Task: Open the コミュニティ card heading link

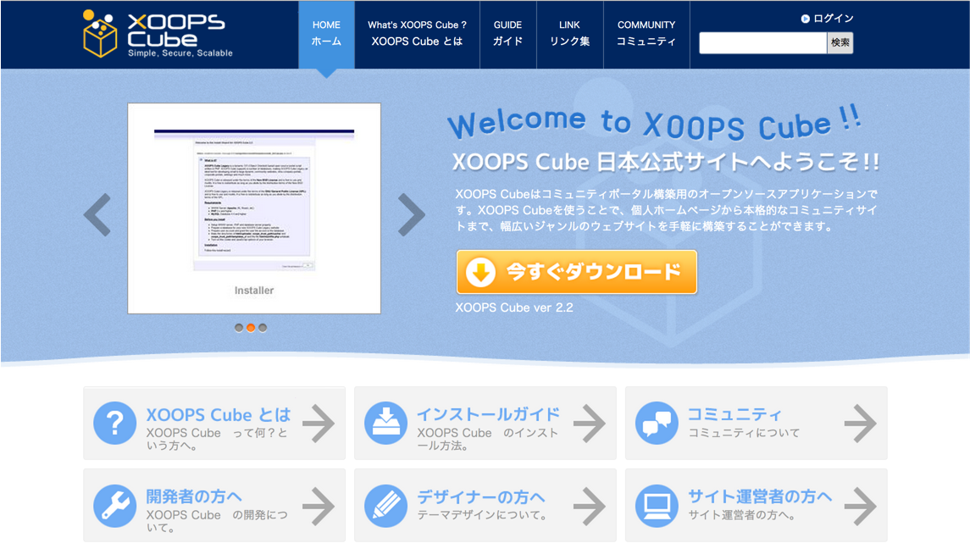Action: [735, 414]
